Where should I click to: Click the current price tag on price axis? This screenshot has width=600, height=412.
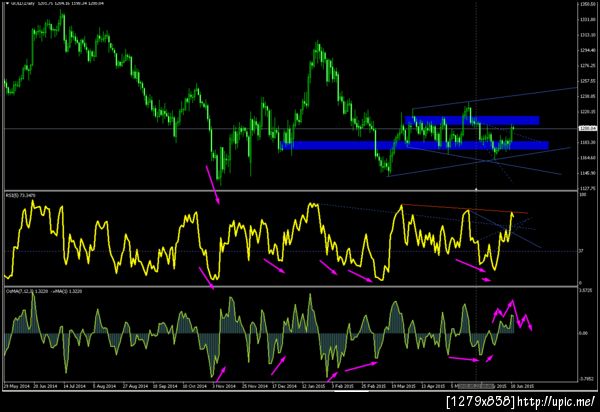tap(588, 129)
